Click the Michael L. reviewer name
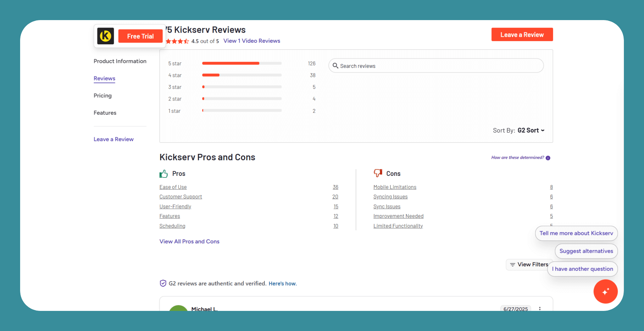 point(204,309)
